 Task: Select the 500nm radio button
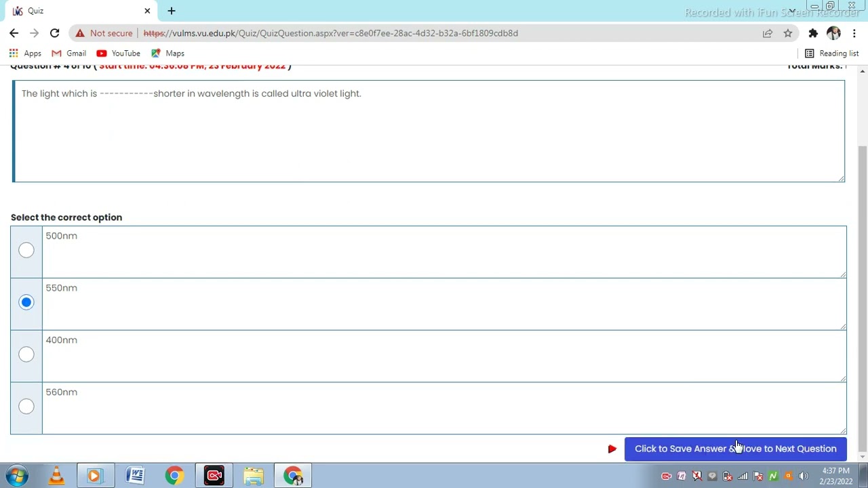(26, 251)
